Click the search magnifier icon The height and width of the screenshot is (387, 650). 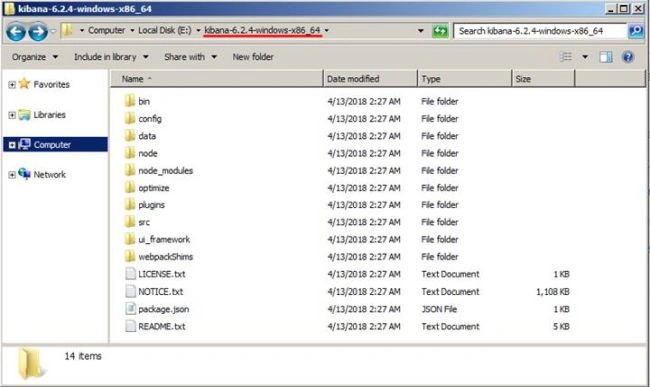point(636,31)
